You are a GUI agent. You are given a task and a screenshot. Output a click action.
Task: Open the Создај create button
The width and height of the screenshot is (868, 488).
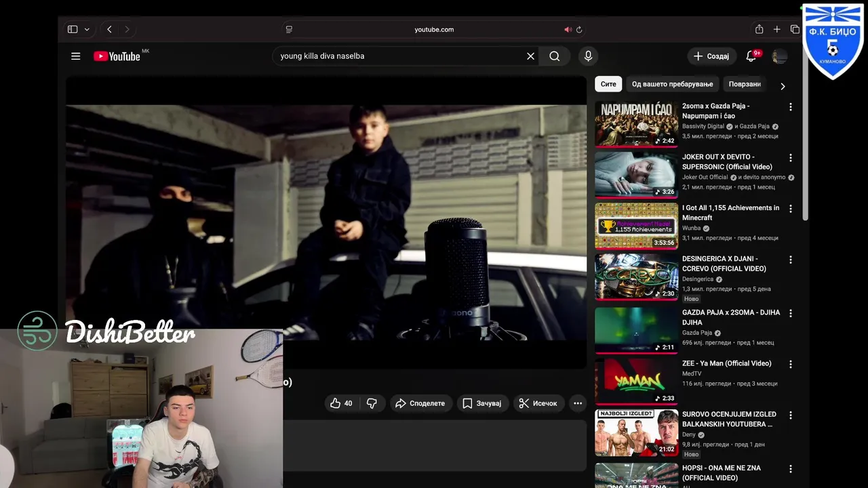711,56
